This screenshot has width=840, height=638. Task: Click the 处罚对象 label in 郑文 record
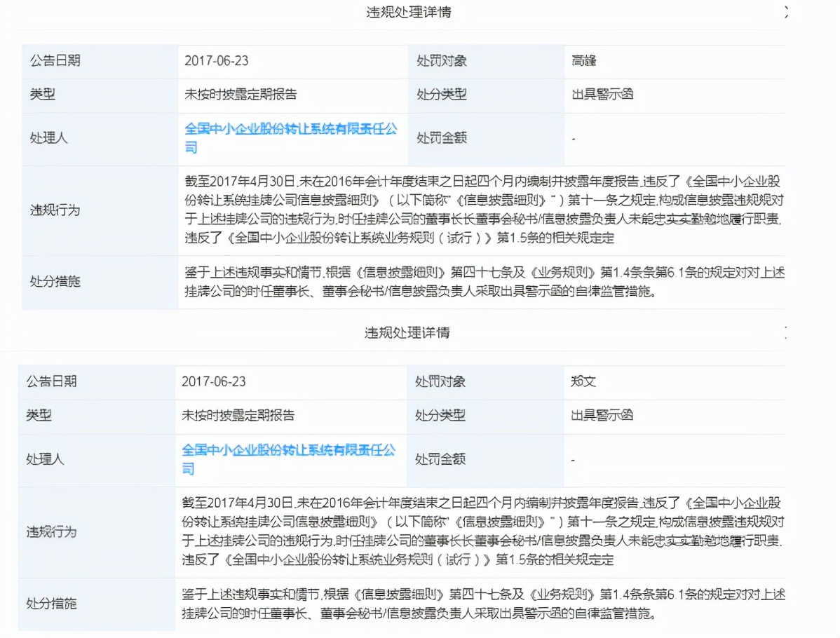click(440, 381)
